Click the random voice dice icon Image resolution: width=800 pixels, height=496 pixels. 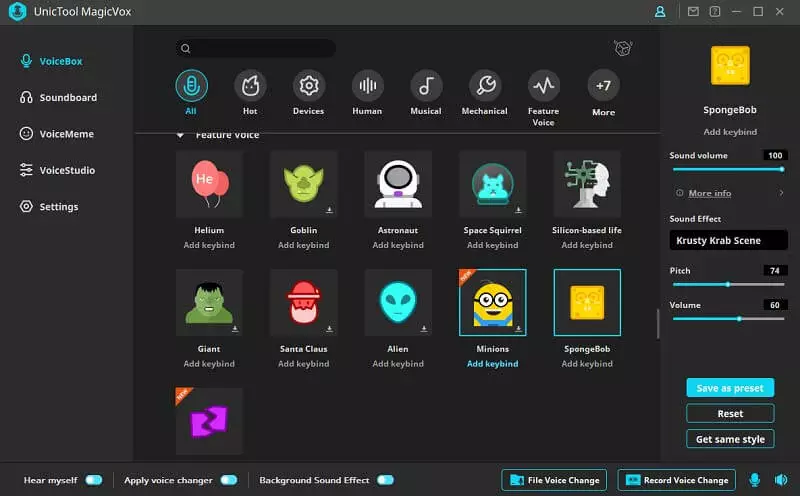[623, 48]
